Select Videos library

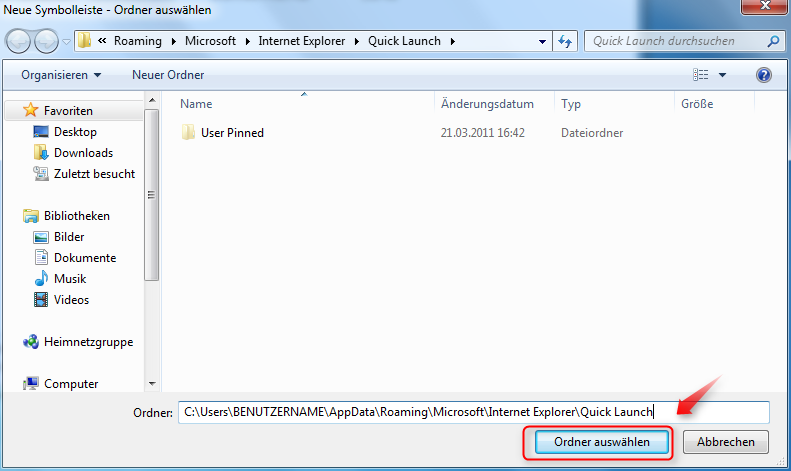tap(71, 300)
